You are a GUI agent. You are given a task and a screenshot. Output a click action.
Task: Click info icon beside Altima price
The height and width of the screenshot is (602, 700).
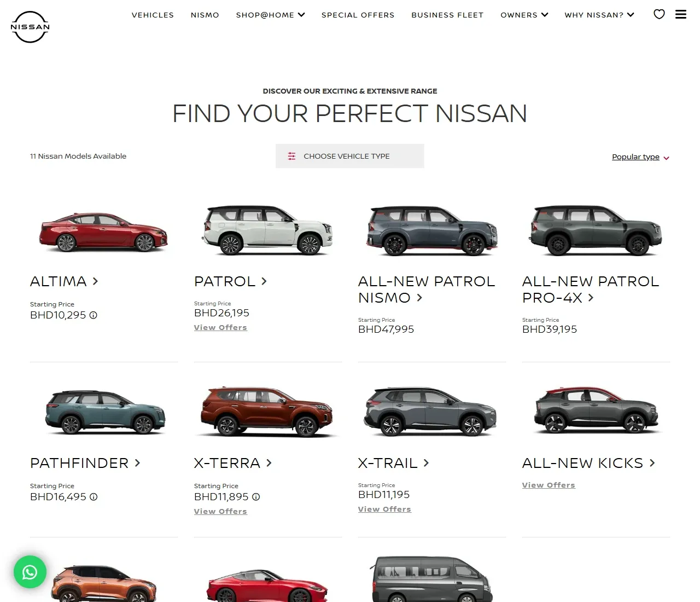94,315
